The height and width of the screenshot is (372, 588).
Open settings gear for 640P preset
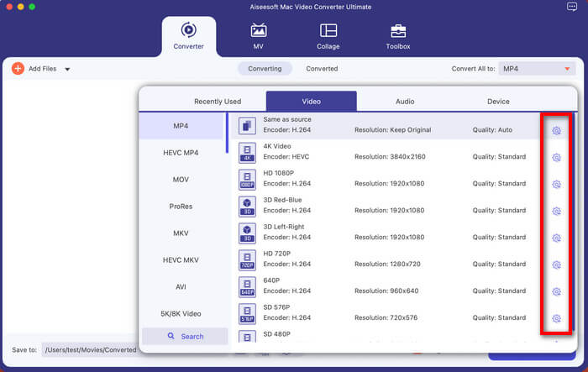556,291
